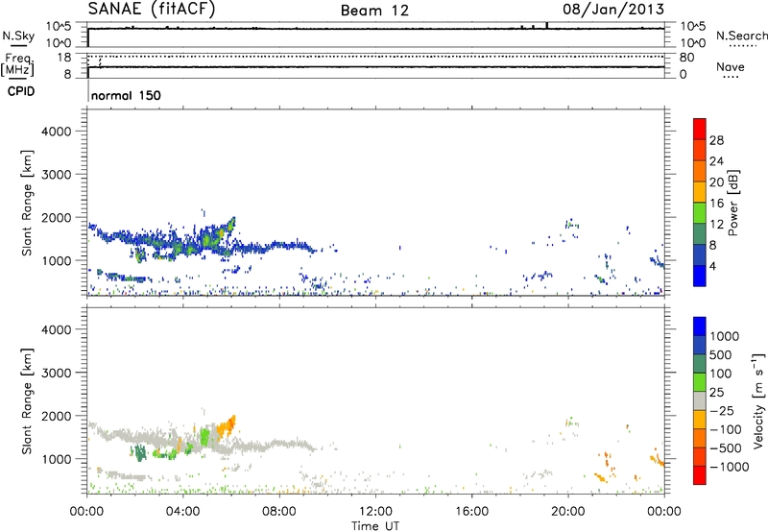
Task: Click the SANAE (fitACF) title text
Action: point(152,9)
